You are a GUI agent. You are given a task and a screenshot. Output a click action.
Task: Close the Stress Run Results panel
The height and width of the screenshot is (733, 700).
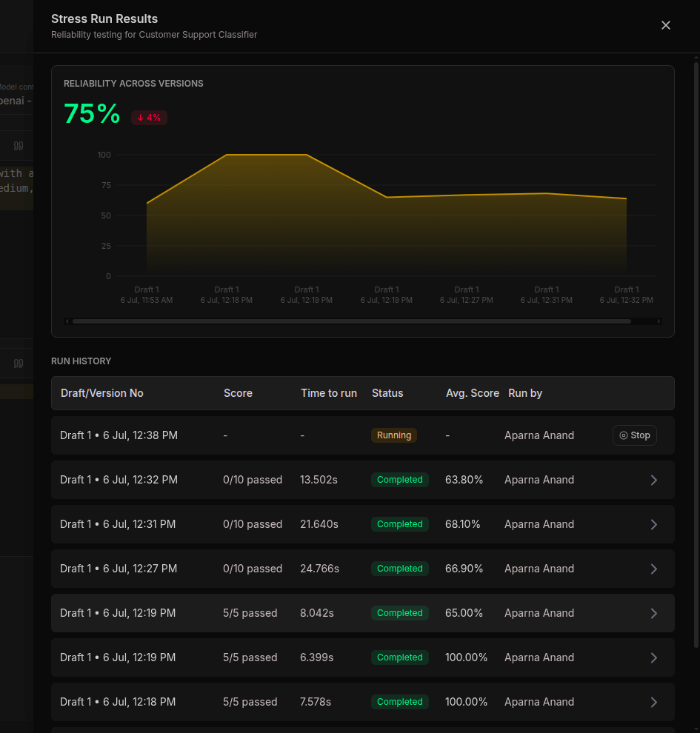pyautogui.click(x=665, y=25)
